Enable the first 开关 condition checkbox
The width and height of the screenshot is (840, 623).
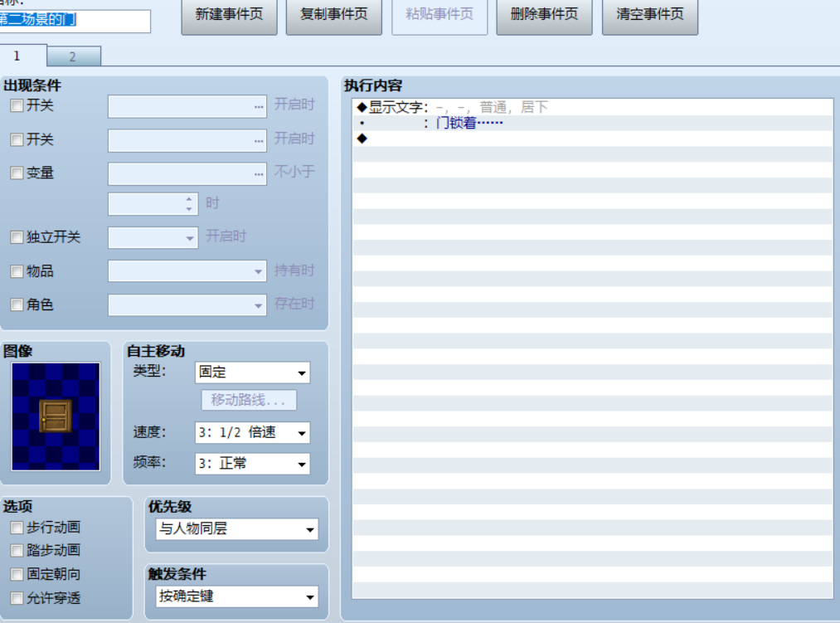point(17,105)
